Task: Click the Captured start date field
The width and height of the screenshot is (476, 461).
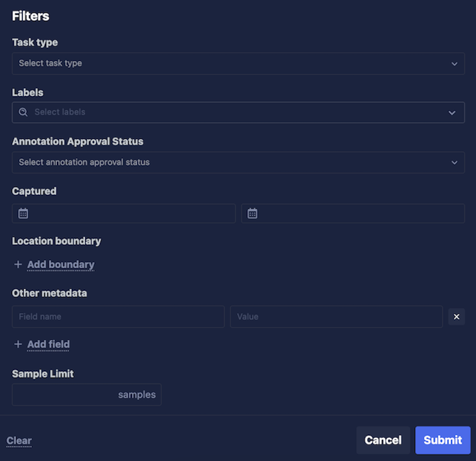Action: point(124,213)
